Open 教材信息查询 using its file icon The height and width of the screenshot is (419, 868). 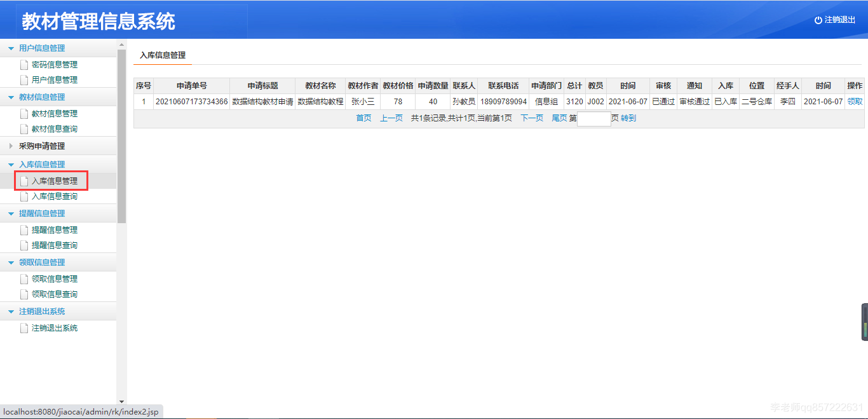[x=24, y=130]
